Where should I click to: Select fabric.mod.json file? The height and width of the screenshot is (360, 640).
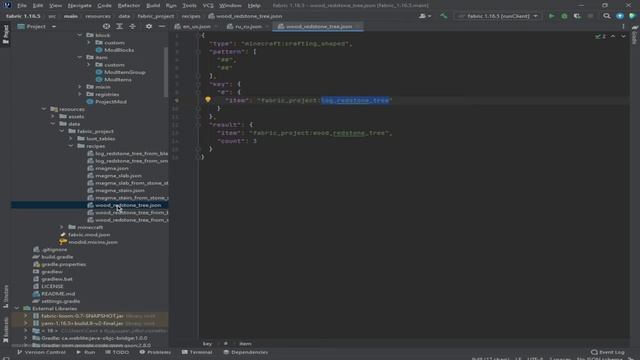[89, 235]
